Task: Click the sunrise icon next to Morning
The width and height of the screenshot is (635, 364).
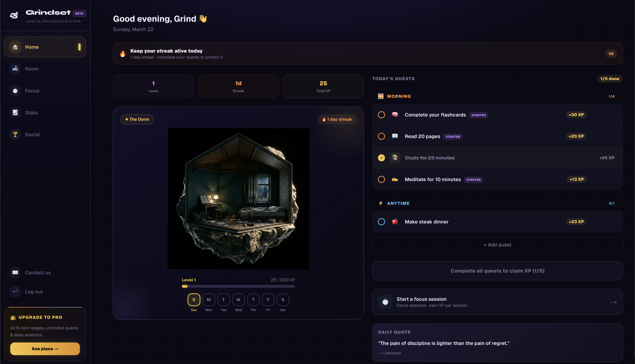Action: coord(381,96)
